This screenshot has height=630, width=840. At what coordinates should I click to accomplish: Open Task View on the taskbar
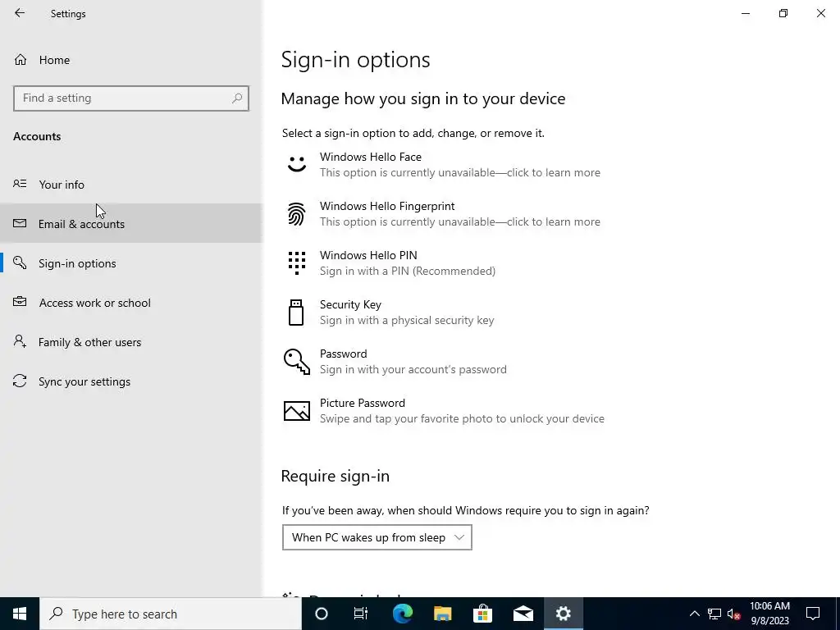pos(361,614)
